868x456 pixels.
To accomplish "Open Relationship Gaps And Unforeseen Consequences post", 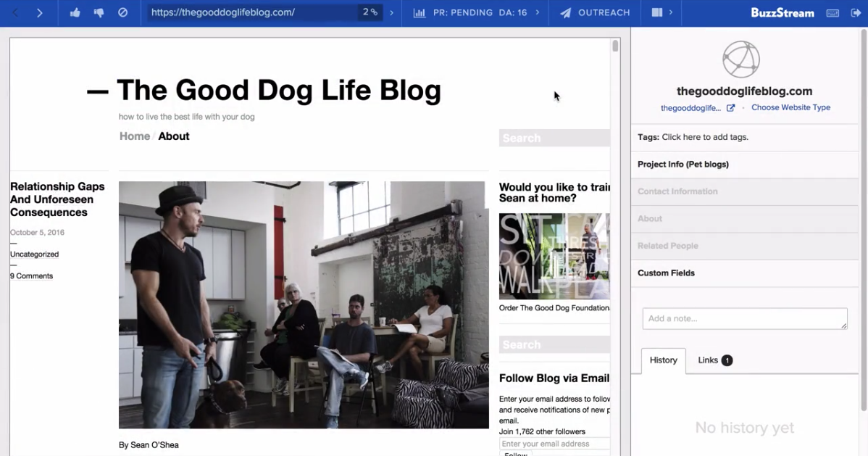I will (x=57, y=199).
